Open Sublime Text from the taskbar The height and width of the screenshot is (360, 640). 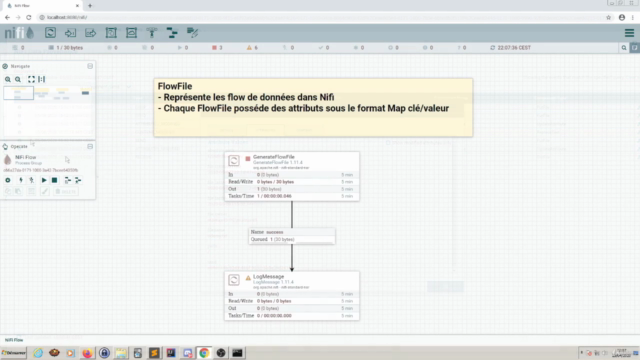154,353
